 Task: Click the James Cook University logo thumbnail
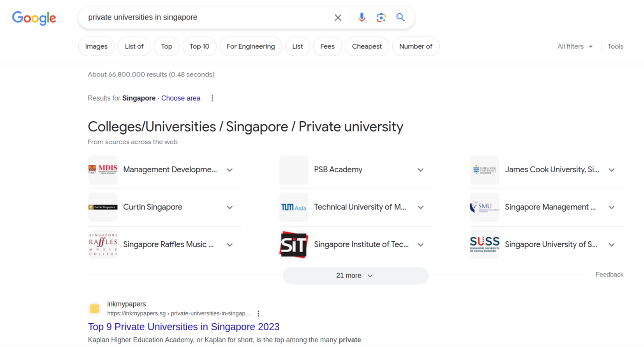coord(485,170)
